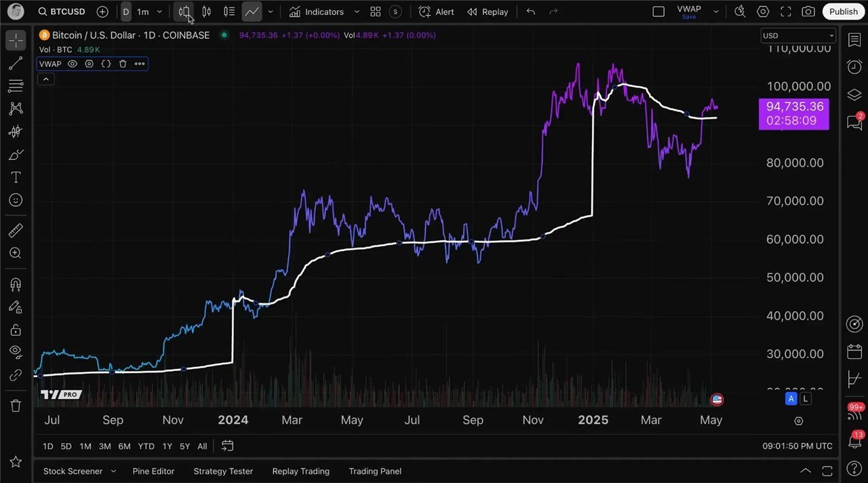
Task: Expand the VWAP layout name dropdown
Action: click(715, 12)
